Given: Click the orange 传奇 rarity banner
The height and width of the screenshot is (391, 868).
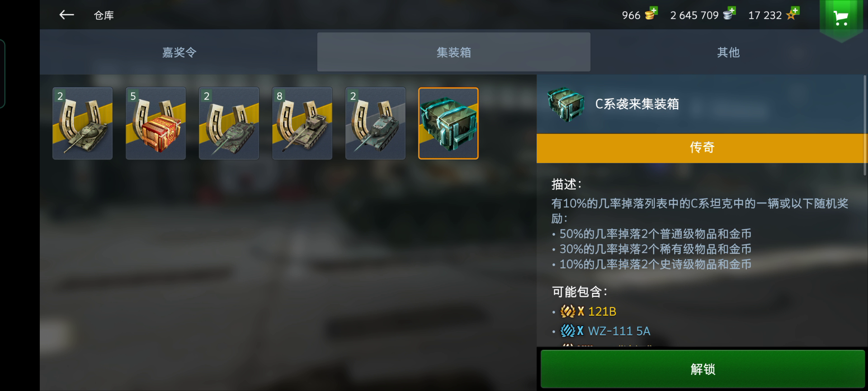Looking at the screenshot, I should point(702,148).
